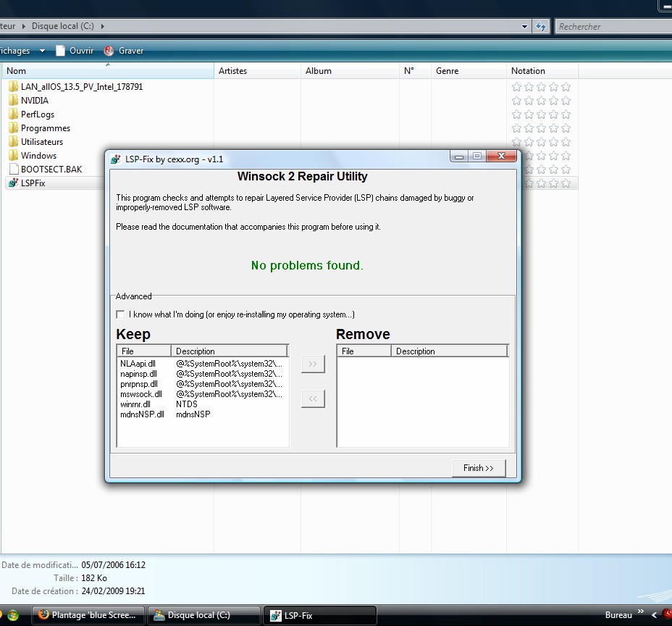Sort by the Nom column header

tap(108, 71)
